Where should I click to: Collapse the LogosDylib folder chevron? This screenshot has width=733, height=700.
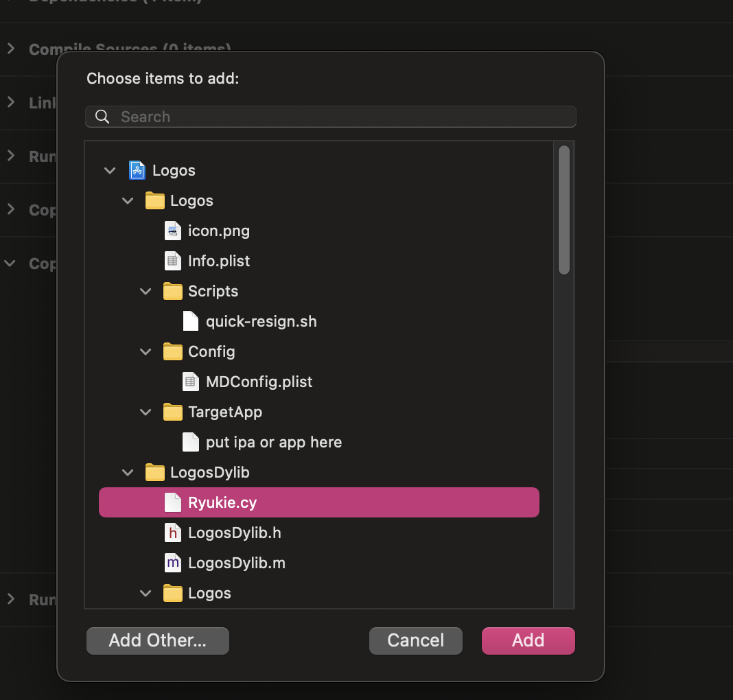pyautogui.click(x=128, y=472)
